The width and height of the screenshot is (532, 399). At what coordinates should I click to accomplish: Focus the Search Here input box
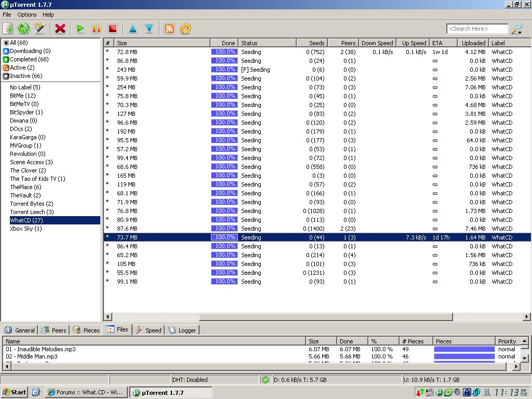(x=477, y=29)
